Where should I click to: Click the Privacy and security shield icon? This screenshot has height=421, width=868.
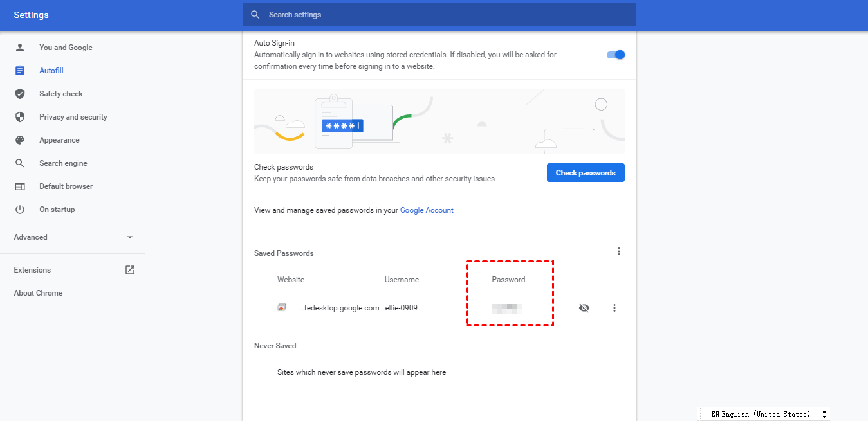coord(20,117)
